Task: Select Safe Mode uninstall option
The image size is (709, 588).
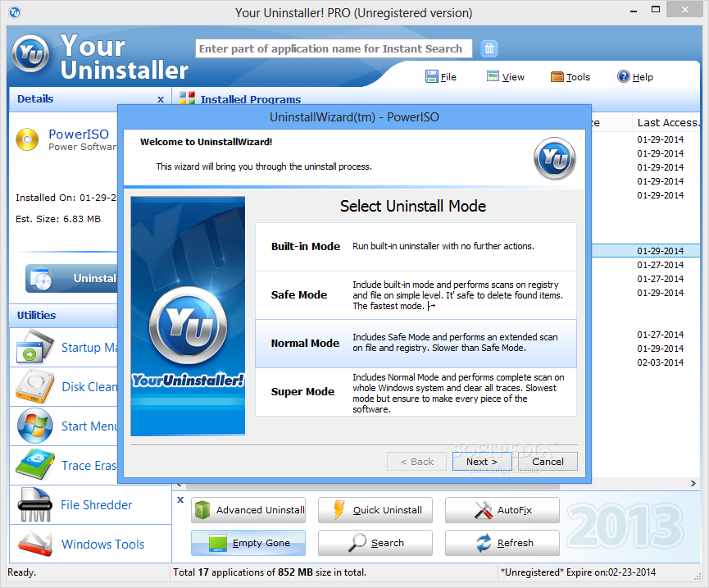Action: point(416,295)
